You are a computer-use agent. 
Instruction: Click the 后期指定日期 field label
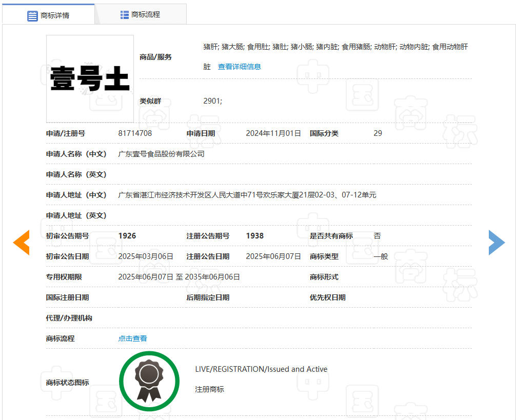coord(208,297)
